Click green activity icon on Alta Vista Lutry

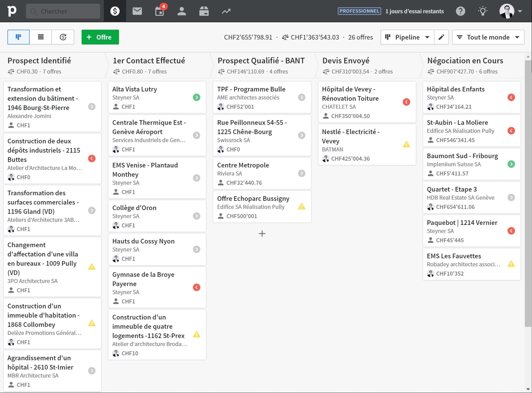point(197,97)
